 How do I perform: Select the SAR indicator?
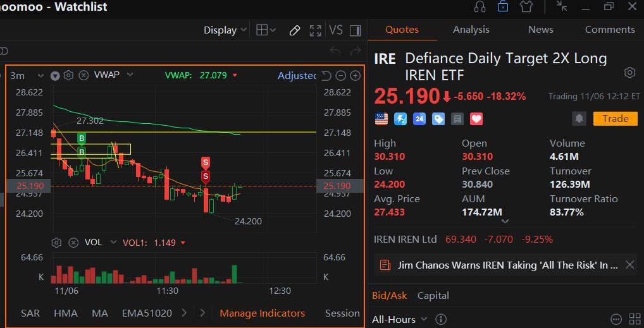(x=30, y=313)
